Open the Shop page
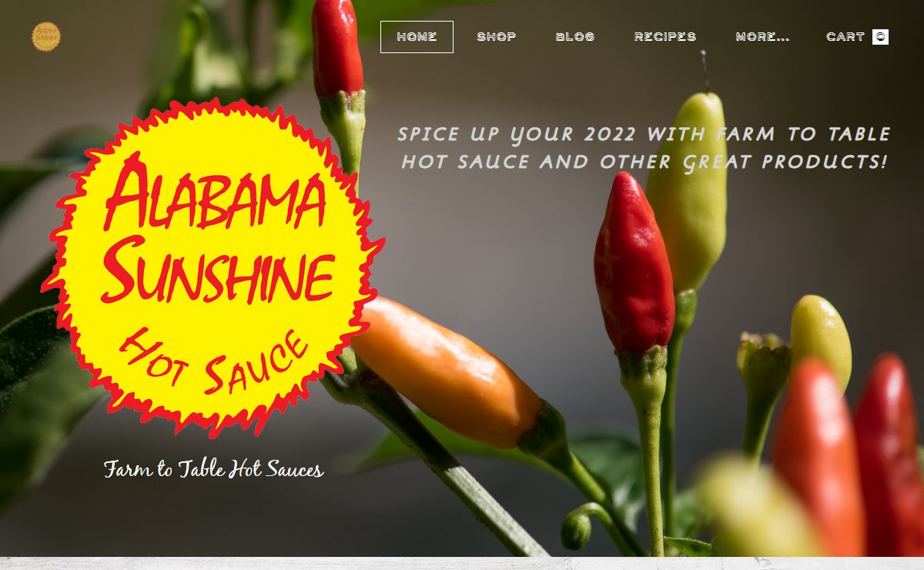 497,37
